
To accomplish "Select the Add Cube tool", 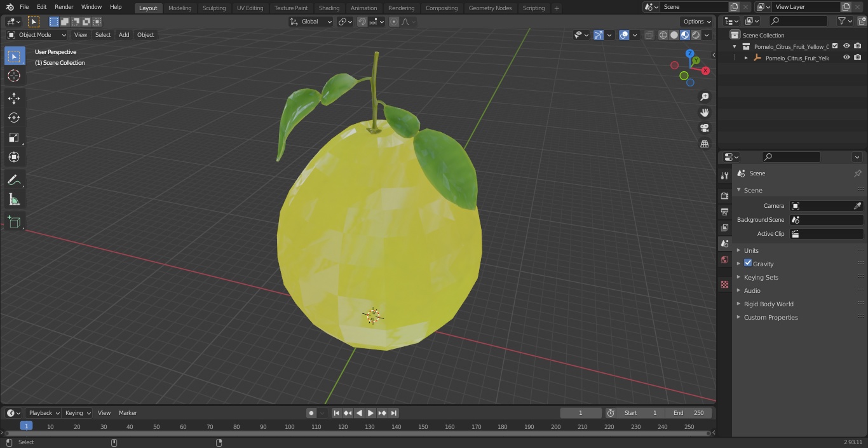I will click(15, 222).
